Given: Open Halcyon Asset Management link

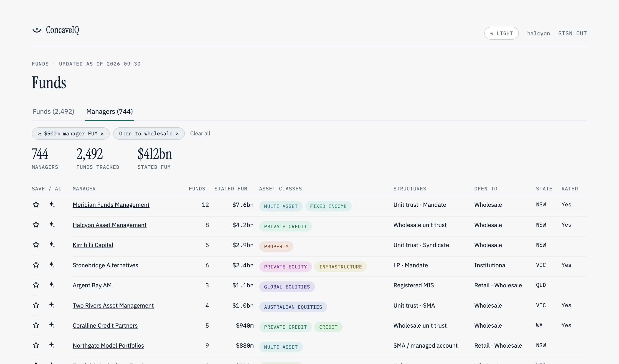Looking at the screenshot, I should click(x=109, y=225).
